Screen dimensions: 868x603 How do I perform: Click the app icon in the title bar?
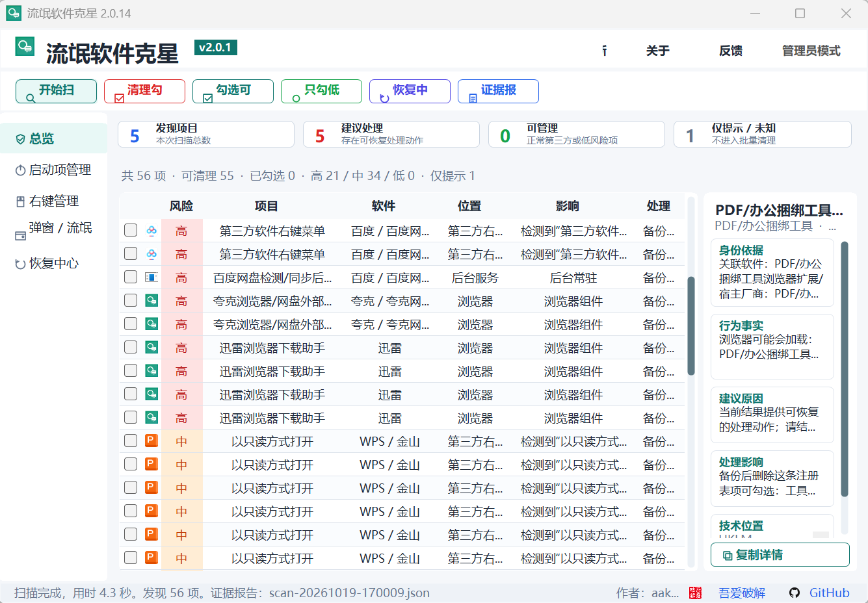pos(14,13)
